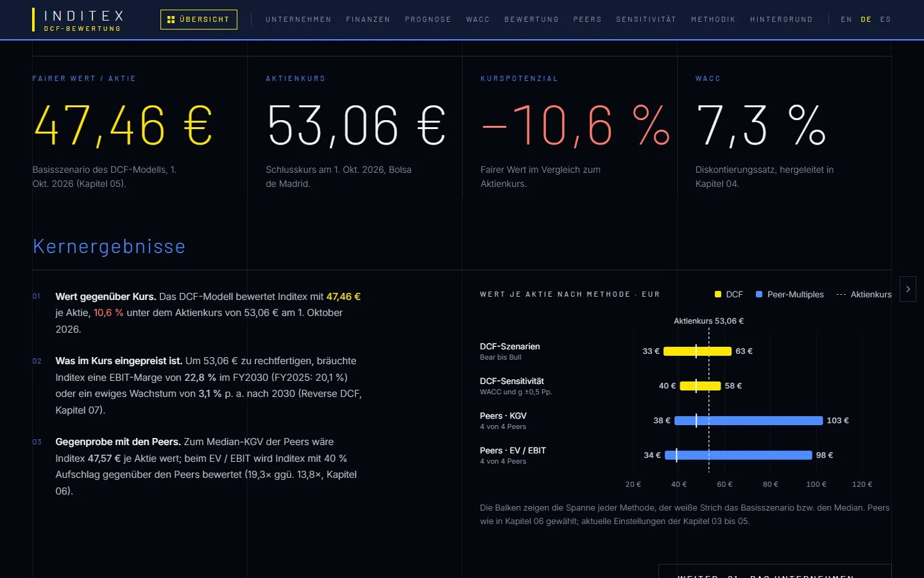924x578 pixels.
Task: Switch language to EN
Action: click(846, 19)
